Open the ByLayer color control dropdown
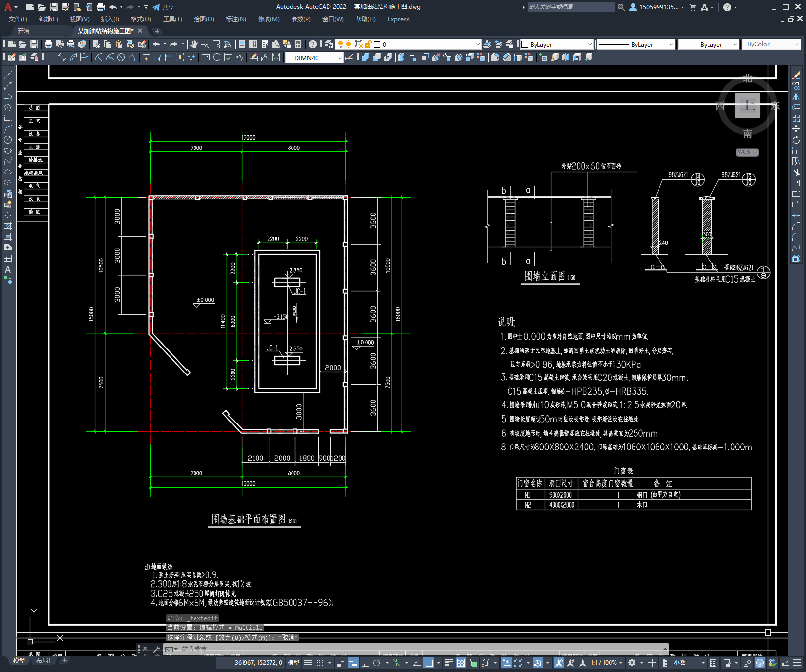This screenshot has width=806, height=672. point(557,44)
